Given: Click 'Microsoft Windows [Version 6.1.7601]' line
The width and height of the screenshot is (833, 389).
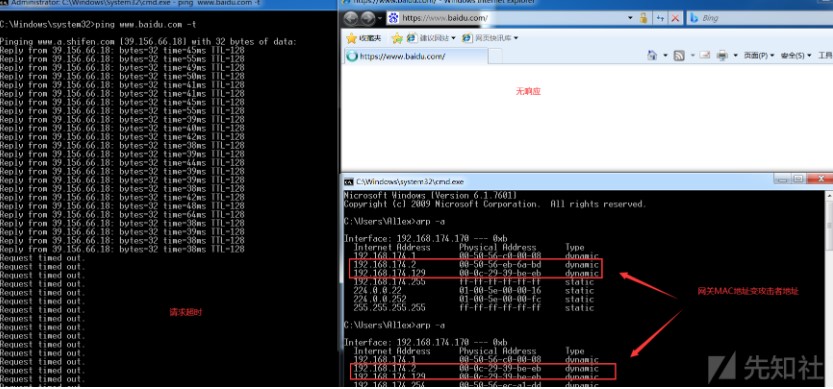Looking at the screenshot, I should (430, 196).
